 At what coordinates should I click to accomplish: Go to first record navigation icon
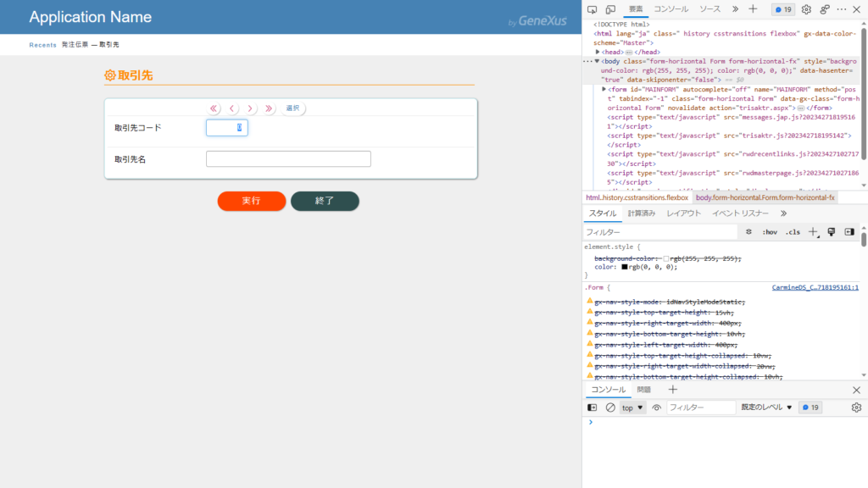point(214,108)
